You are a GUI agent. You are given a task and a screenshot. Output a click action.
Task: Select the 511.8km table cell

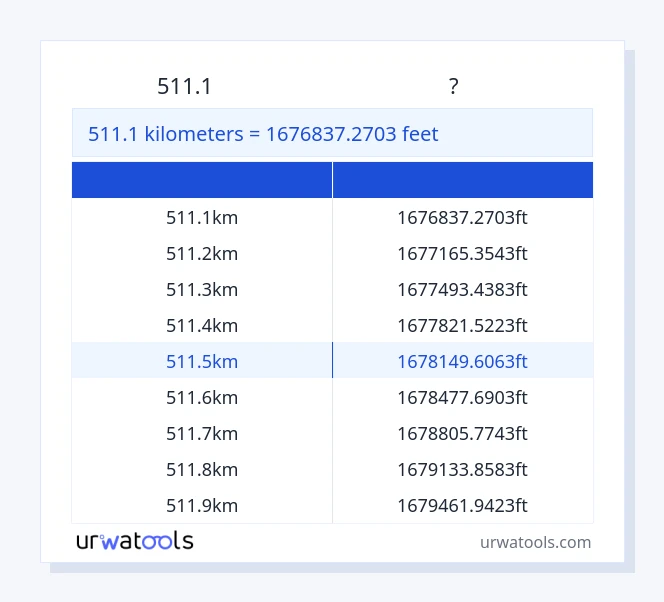click(x=202, y=469)
